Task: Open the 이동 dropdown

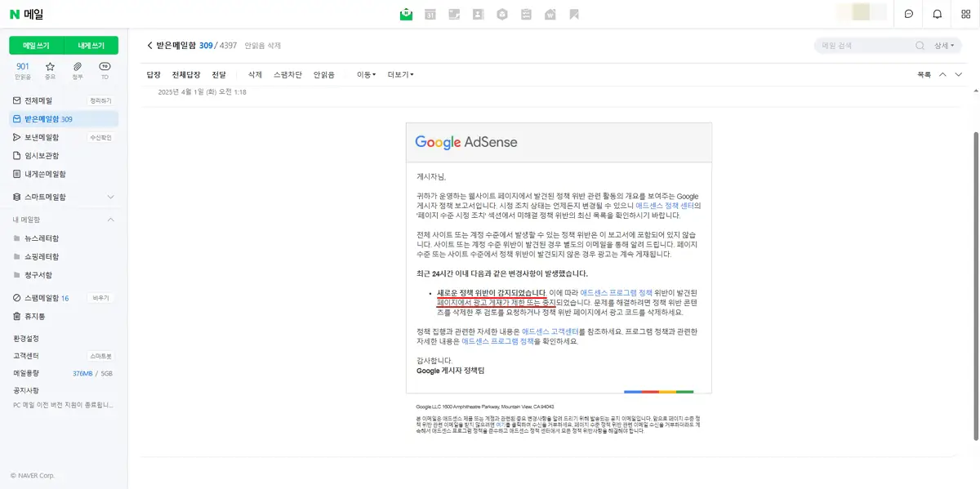Action: (366, 74)
